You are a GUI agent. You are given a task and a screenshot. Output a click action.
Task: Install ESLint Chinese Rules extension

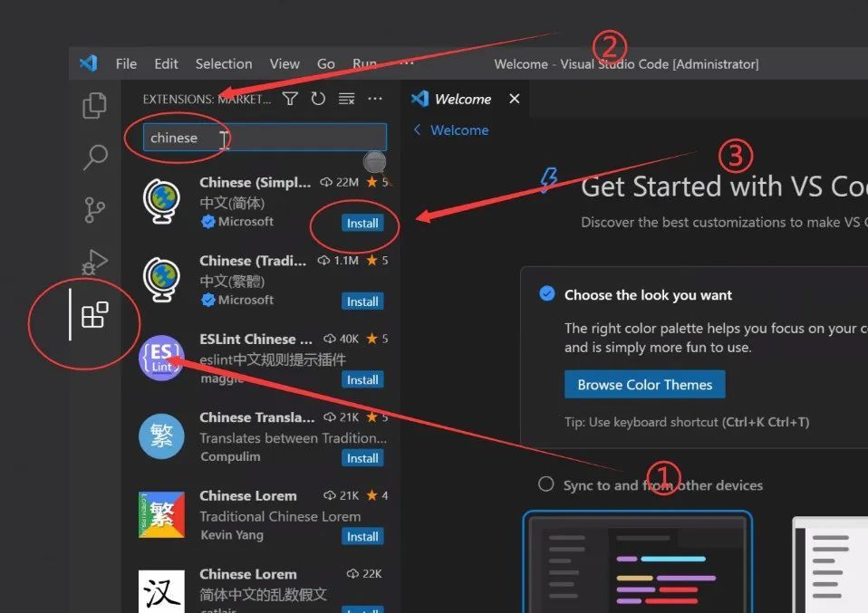click(362, 379)
